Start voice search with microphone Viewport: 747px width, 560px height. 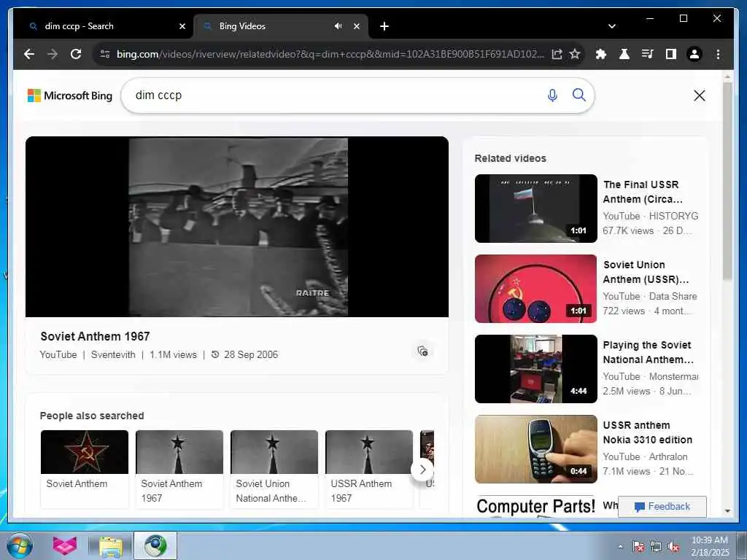(552, 96)
